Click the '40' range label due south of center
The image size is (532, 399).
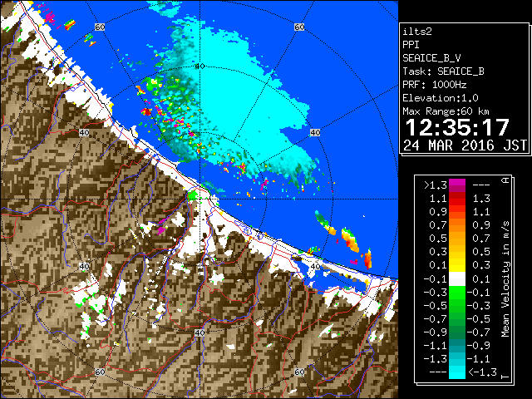[199, 332]
